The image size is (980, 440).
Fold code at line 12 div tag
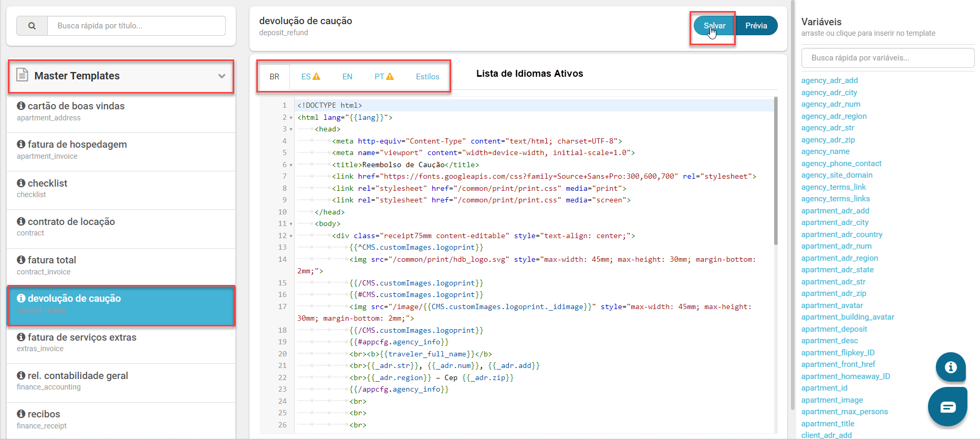click(x=291, y=236)
